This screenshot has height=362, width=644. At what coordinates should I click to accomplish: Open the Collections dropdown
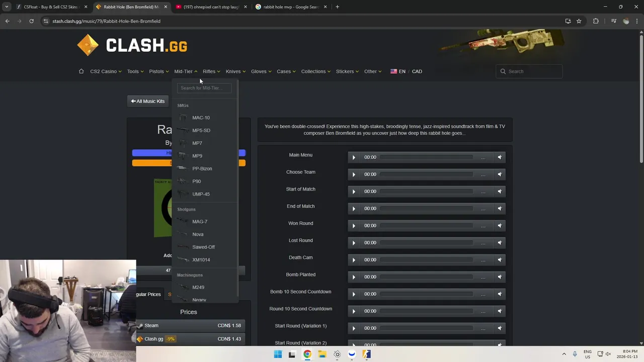coord(316,71)
